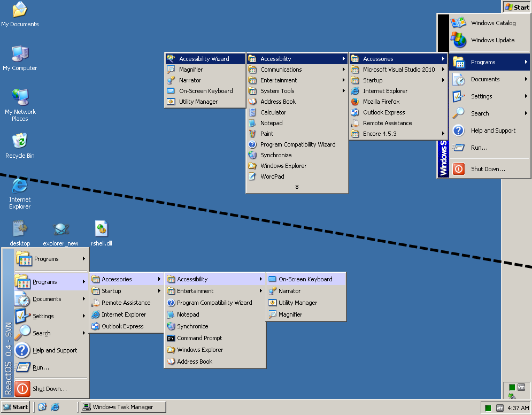Open Windows Catalog in the start menu
Viewport: 532px width, 415px height.
(490, 23)
